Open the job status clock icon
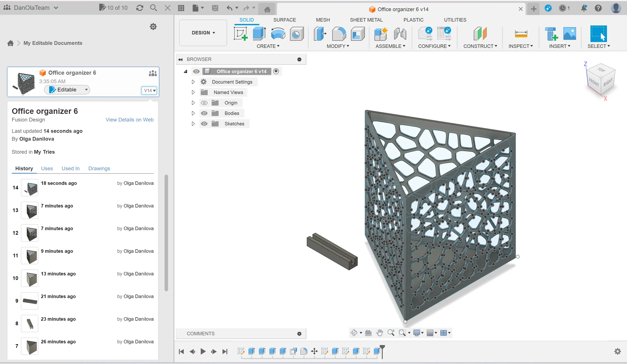The image size is (627, 364). click(562, 8)
